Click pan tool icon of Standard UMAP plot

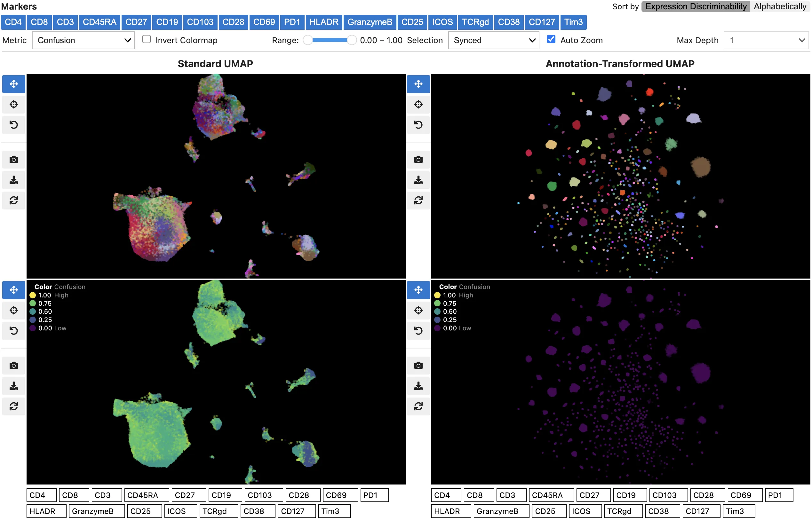13,84
